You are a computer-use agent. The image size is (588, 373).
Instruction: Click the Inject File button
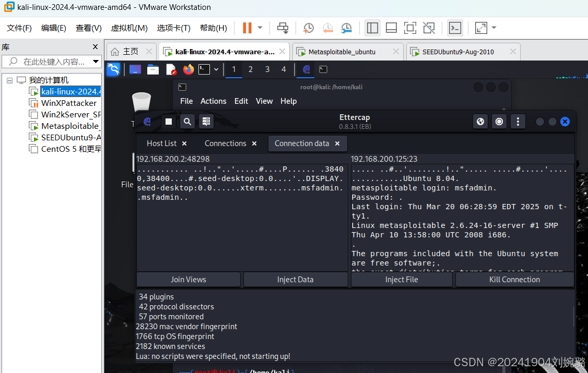click(402, 280)
